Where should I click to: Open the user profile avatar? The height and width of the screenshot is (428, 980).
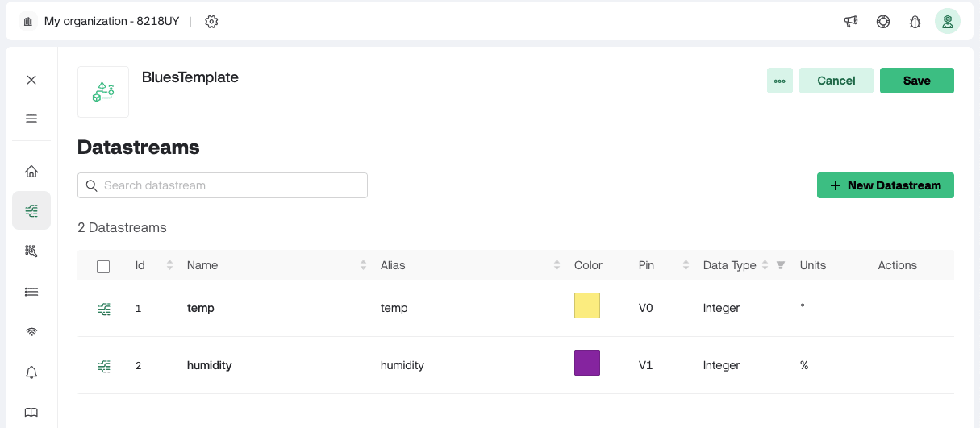click(948, 22)
